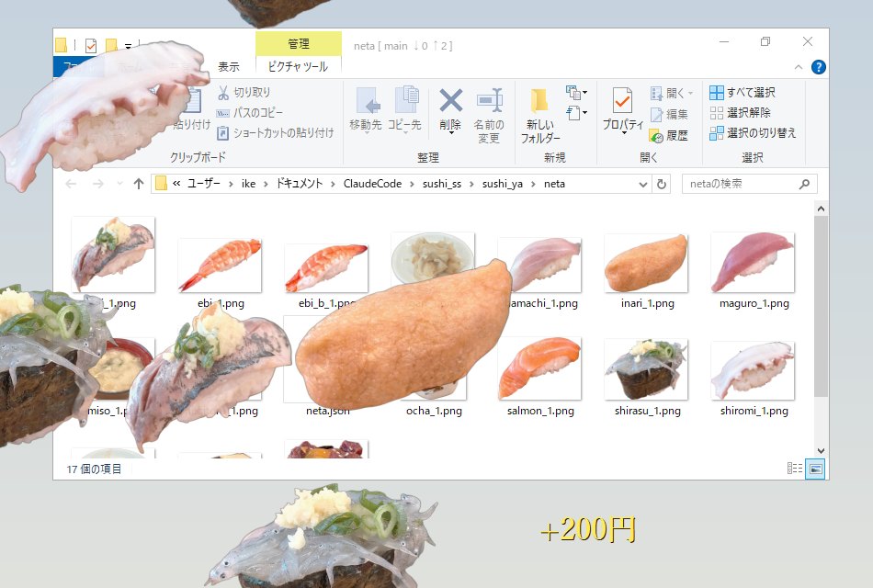The height and width of the screenshot is (588, 873).
Task: Click the Back navigation arrow
Action: 71,184
